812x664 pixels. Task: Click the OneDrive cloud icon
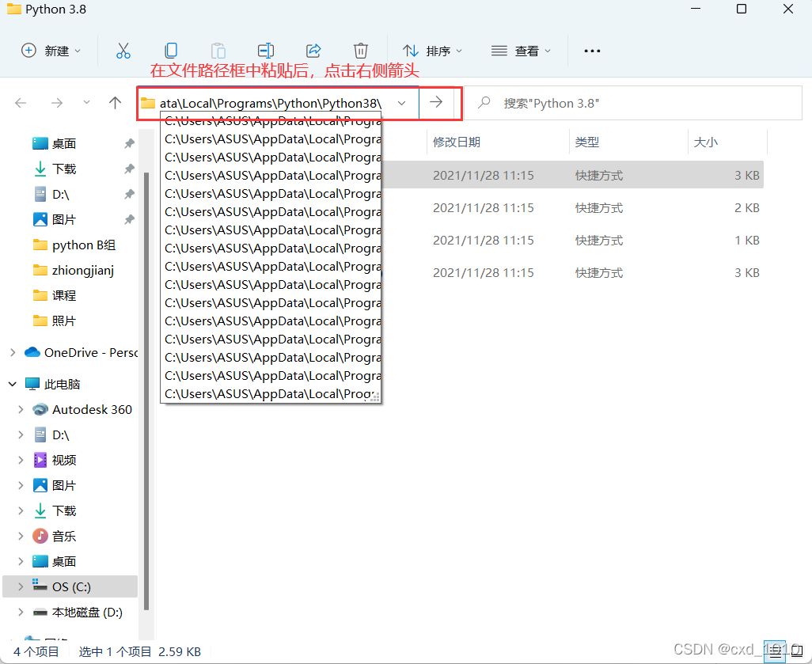[32, 352]
